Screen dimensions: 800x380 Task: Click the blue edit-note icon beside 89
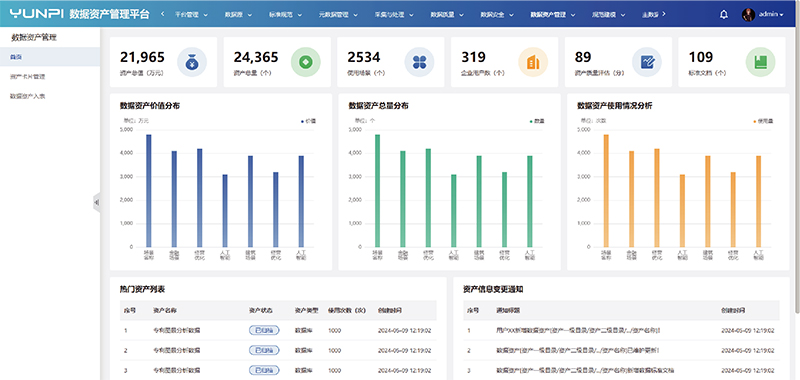(x=647, y=62)
